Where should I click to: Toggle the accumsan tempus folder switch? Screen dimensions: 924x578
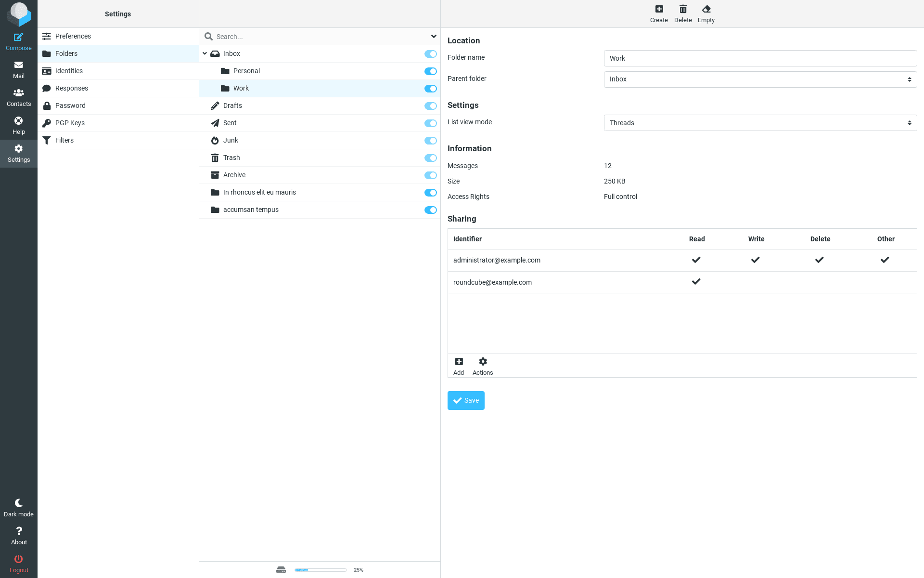430,210
